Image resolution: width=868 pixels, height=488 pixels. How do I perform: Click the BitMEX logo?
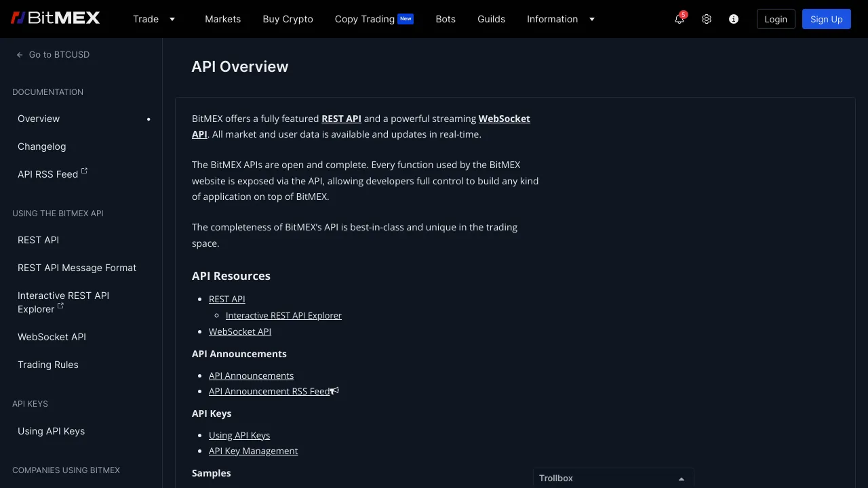pos(55,18)
